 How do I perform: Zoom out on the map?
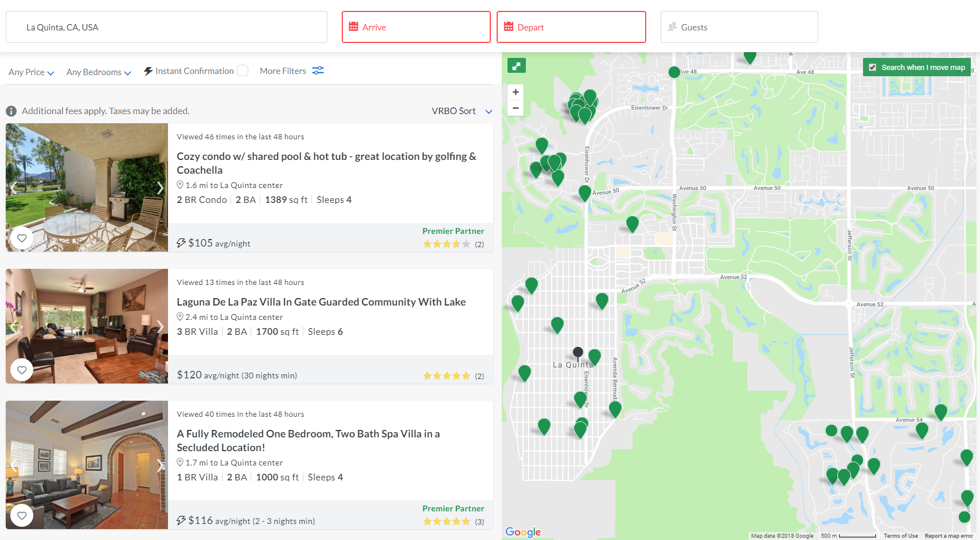pos(516,108)
